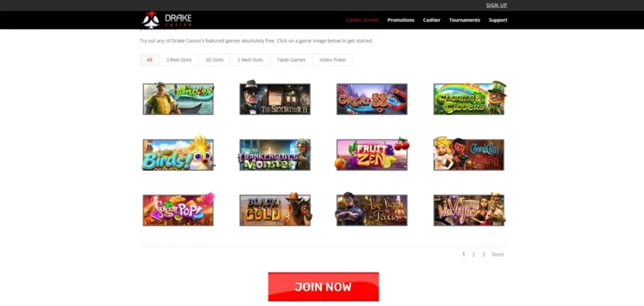Switch to the Table Games tab
Screen dimensions: 644x306
point(291,60)
